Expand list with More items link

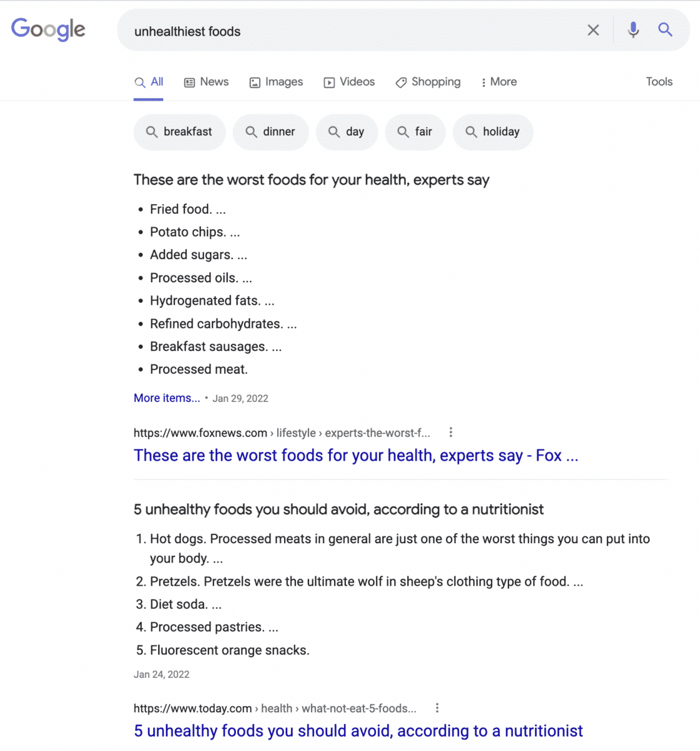click(166, 398)
